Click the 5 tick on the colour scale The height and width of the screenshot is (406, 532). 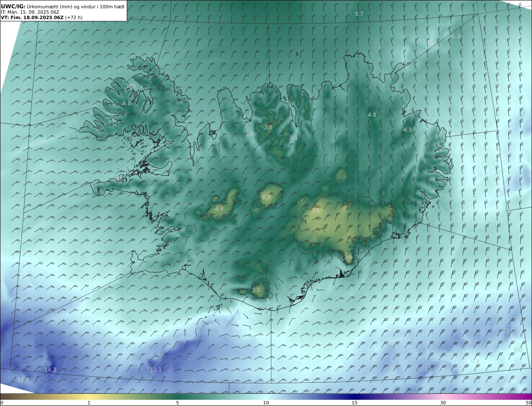pyautogui.click(x=177, y=403)
